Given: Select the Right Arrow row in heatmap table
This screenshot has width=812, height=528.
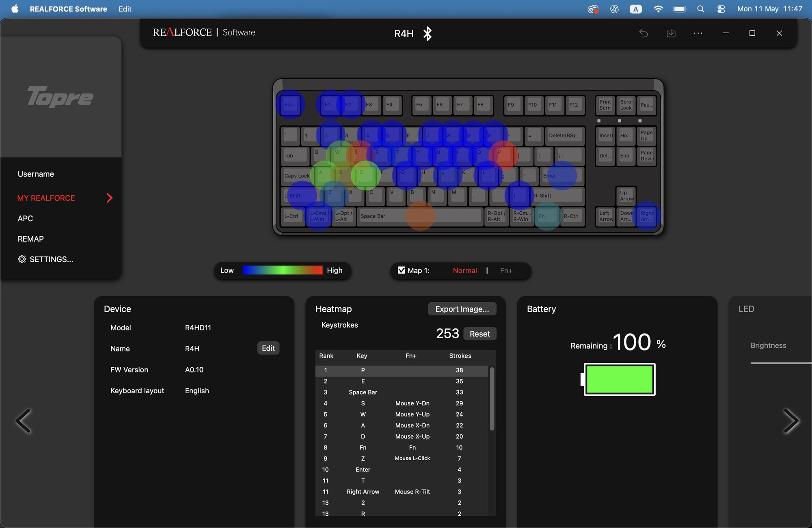Looking at the screenshot, I should pos(402,492).
